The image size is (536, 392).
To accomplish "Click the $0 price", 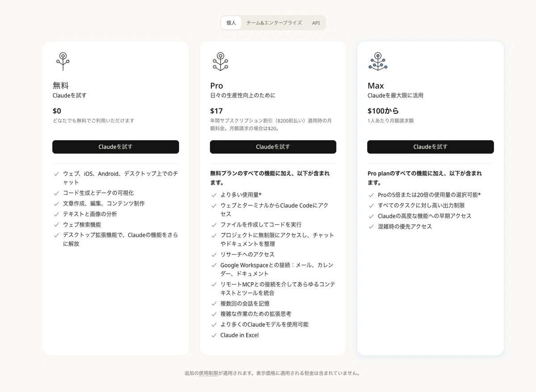I will coord(57,111).
